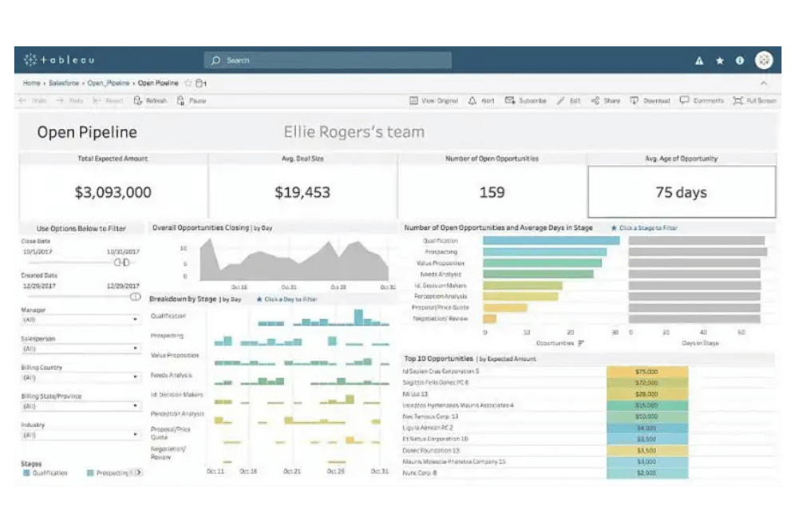Click the Tableau logo
The image size is (798, 532).
click(x=59, y=61)
